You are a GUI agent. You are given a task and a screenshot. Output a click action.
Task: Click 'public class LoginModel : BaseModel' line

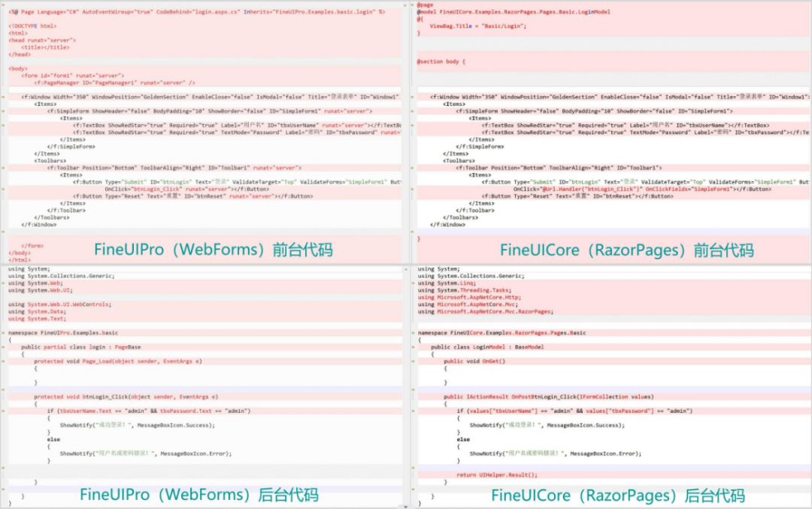click(x=487, y=347)
